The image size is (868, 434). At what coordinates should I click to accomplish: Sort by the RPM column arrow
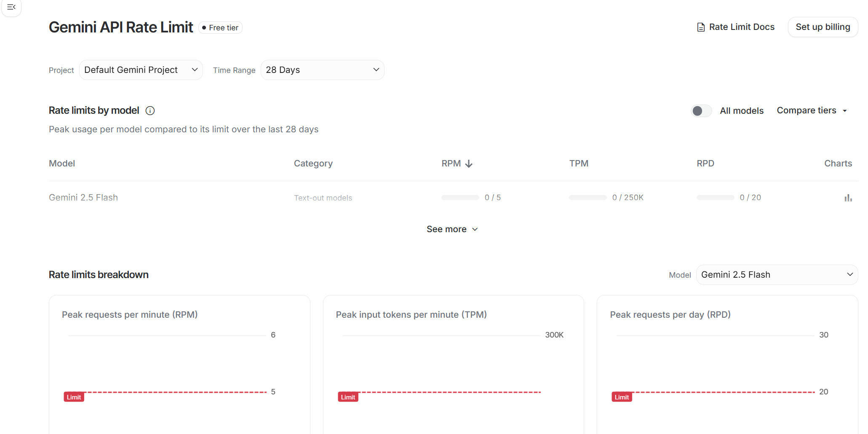[x=469, y=164]
